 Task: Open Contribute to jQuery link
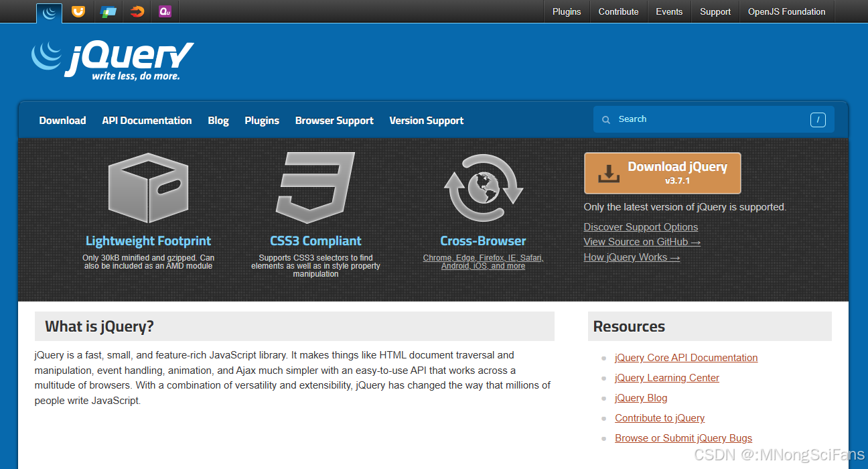tap(660, 418)
